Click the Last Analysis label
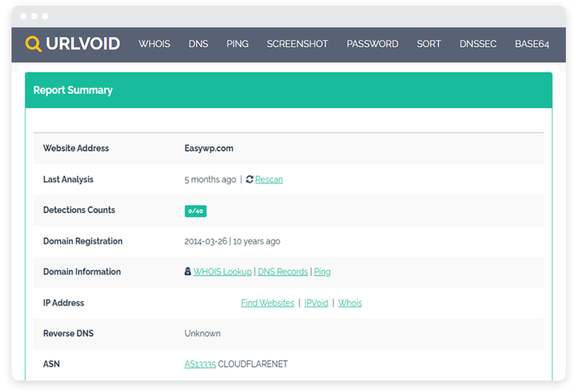This screenshot has width=576, height=392. (x=68, y=180)
